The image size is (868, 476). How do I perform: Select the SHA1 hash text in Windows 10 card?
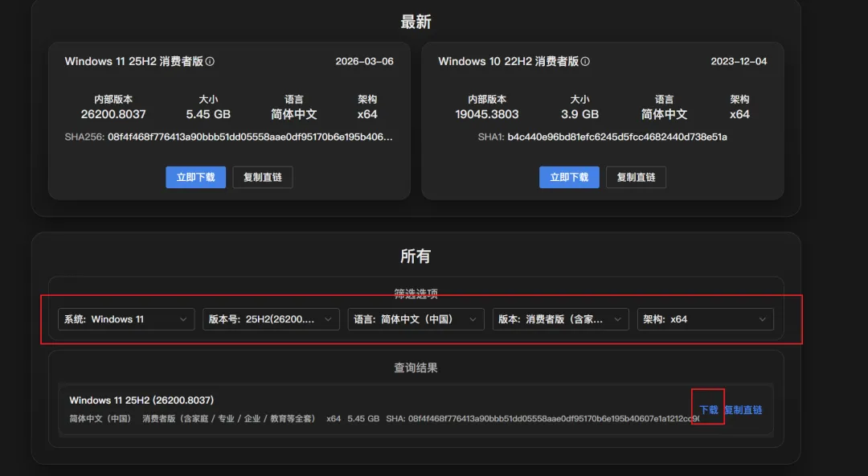(617, 137)
